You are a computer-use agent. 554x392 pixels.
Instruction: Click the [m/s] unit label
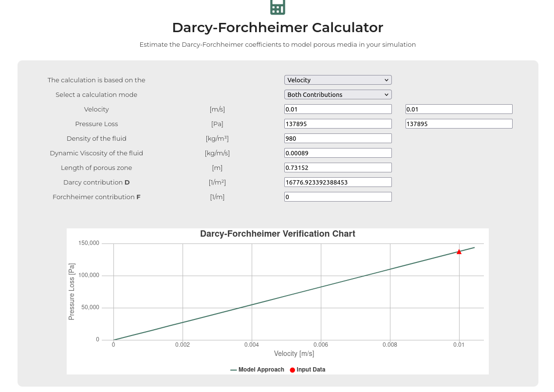coord(217,109)
